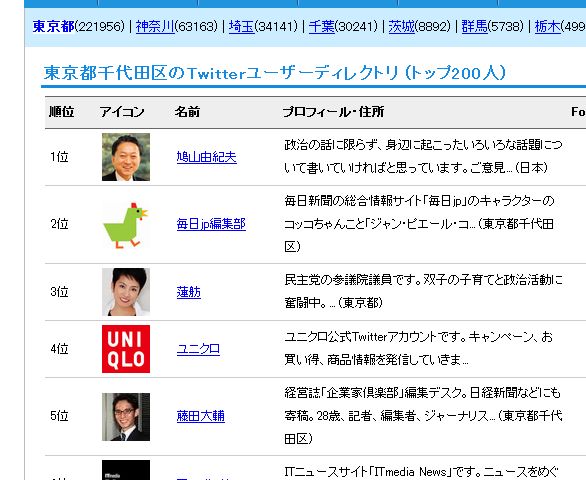This screenshot has height=480, width=586.
Task: Open the ユニクロ name link
Action: (x=198, y=349)
